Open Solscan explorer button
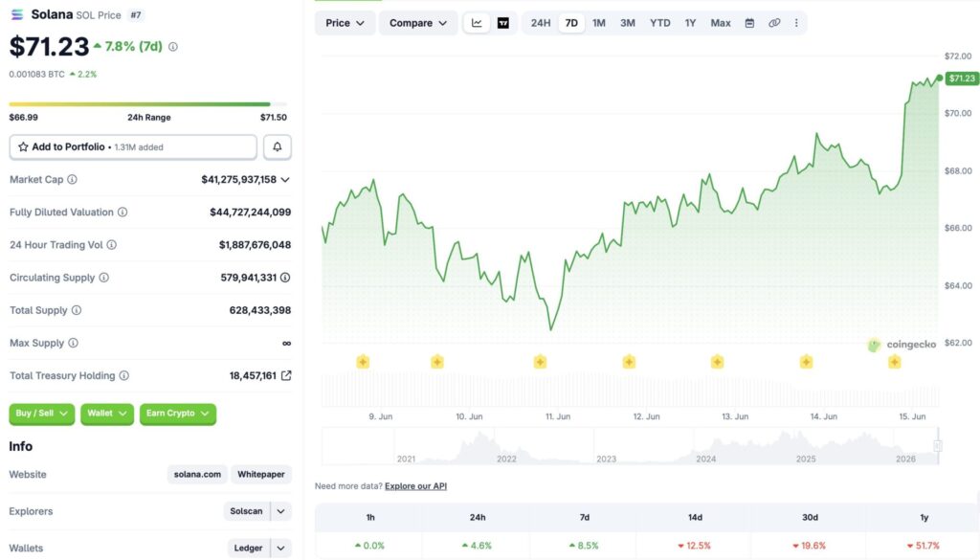 click(246, 511)
